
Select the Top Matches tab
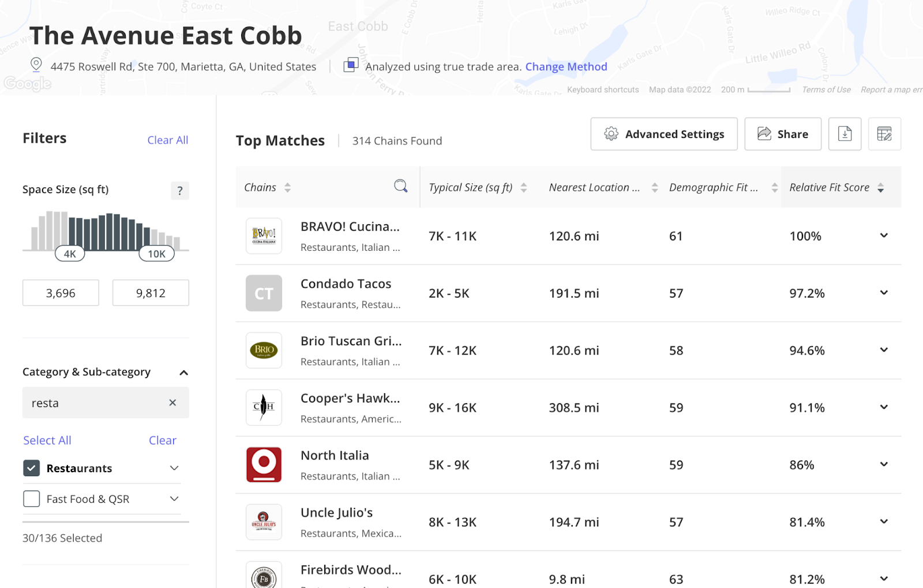280,140
